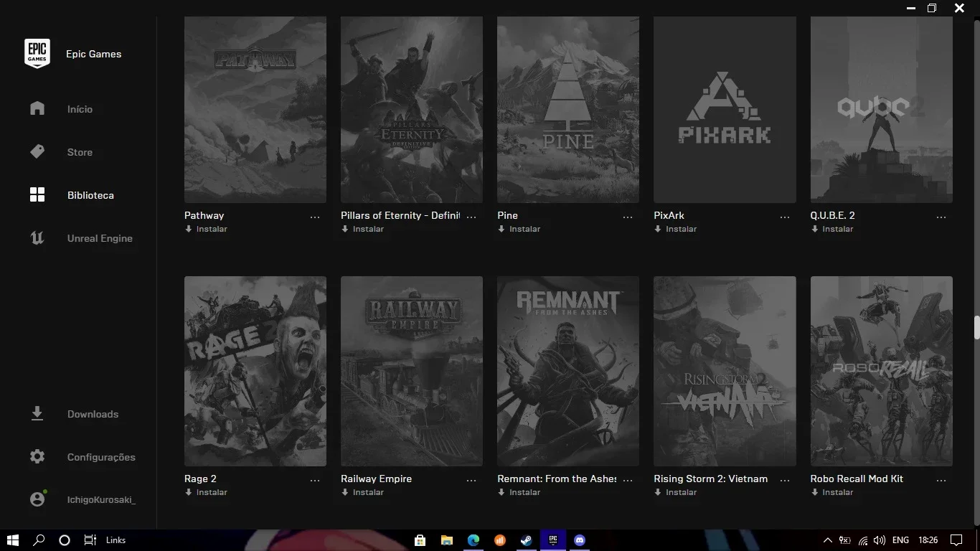Open Discord from the taskbar
Viewport: 980px width, 551px height.
coord(580,540)
